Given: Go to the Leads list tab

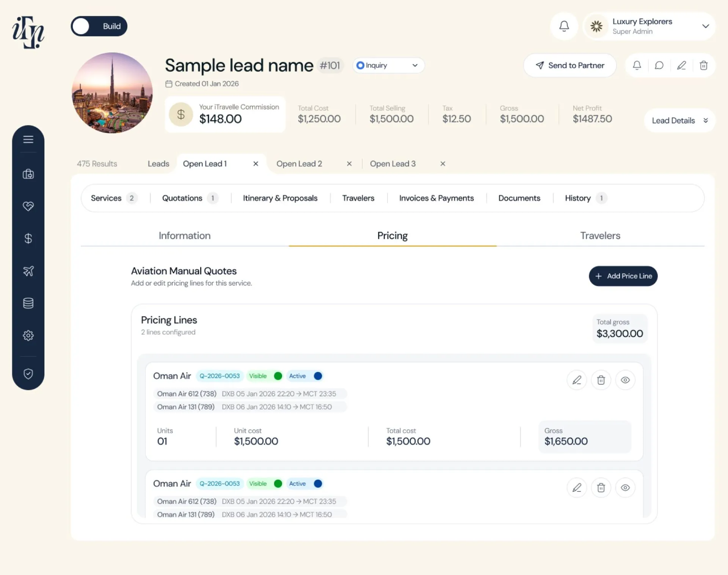Looking at the screenshot, I should 158,163.
